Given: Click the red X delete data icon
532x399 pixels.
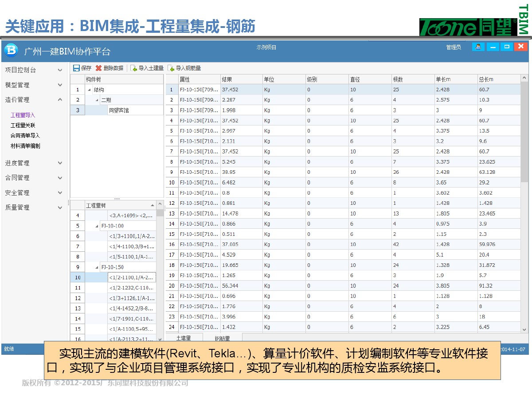Looking at the screenshot, I should click(98, 68).
